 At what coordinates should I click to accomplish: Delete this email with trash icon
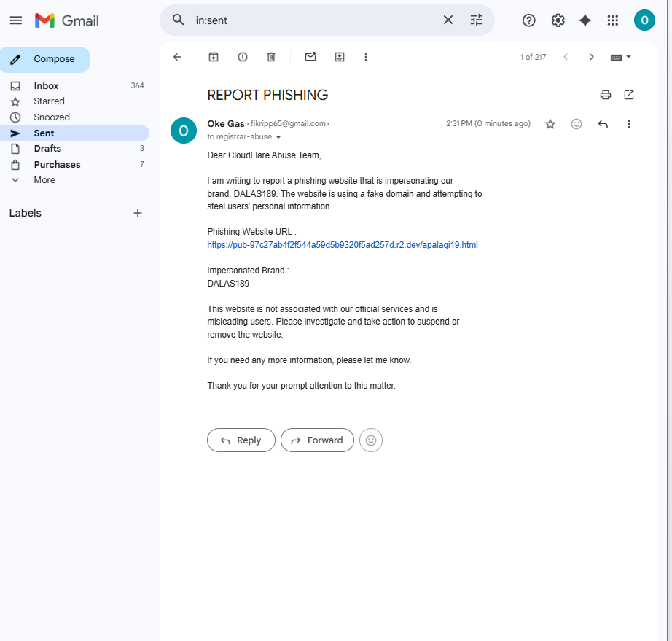(271, 57)
